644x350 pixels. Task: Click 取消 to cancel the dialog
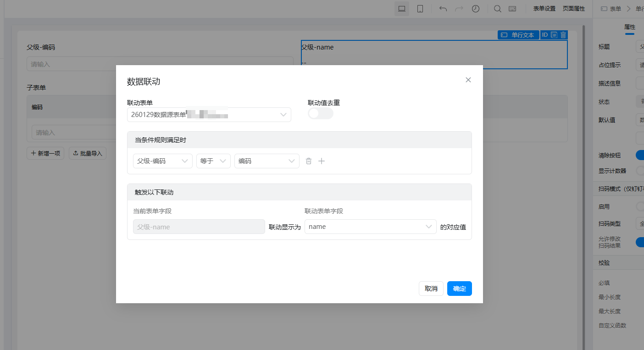[x=431, y=289]
